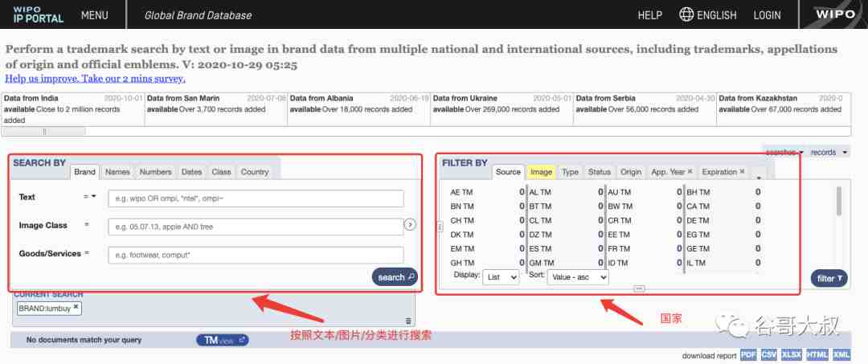Click the Text search input field
This screenshot has width=868, height=364.
(x=256, y=198)
